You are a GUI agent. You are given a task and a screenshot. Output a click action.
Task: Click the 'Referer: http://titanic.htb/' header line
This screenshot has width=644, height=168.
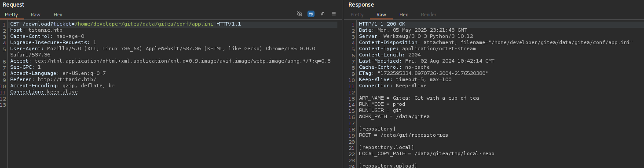click(53, 79)
